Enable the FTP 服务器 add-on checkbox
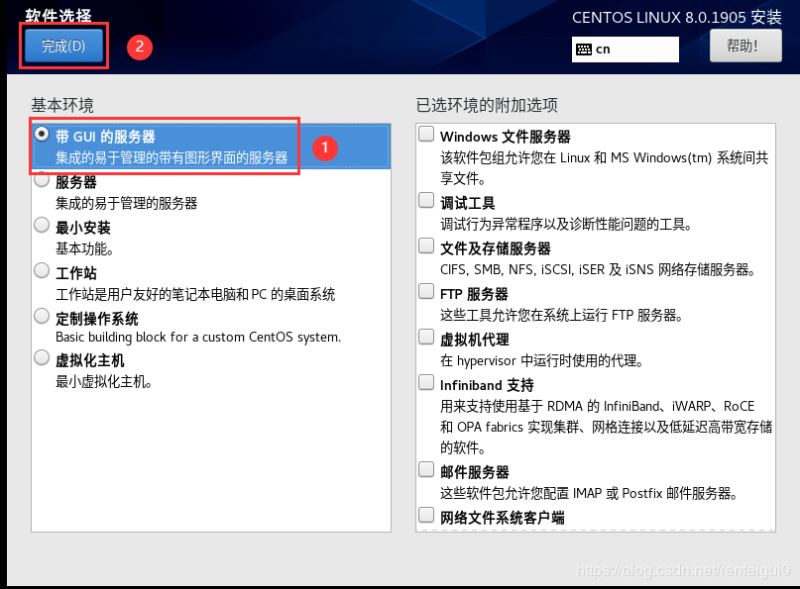This screenshot has height=589, width=800. [427, 292]
